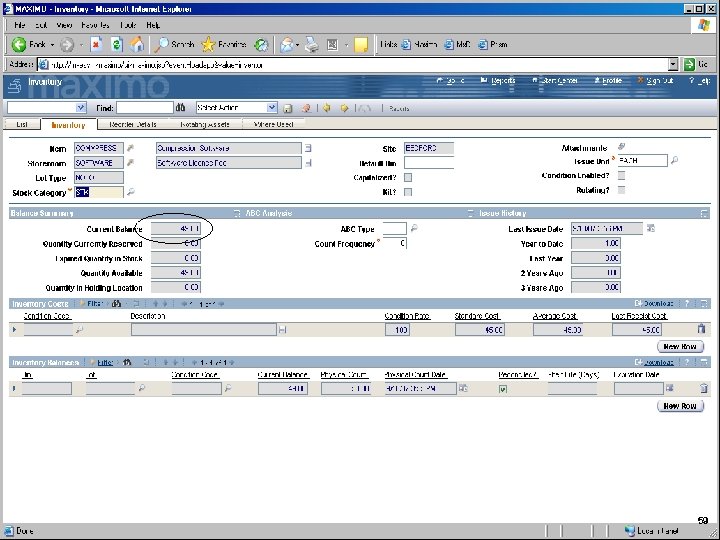This screenshot has width=720, height=540.
Task: Open the IE Back history dropdown arrow
Action: pos(52,45)
